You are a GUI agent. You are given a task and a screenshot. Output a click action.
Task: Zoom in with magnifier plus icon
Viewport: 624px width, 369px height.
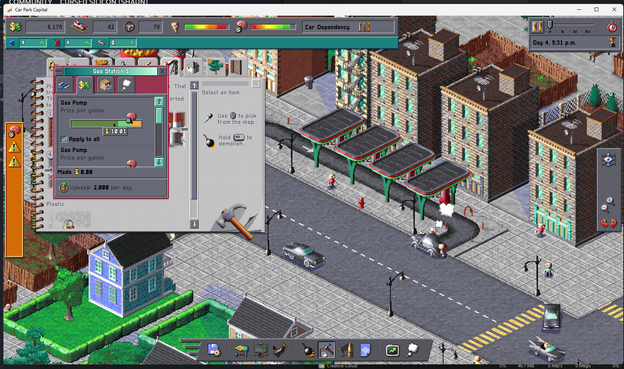pos(610,201)
